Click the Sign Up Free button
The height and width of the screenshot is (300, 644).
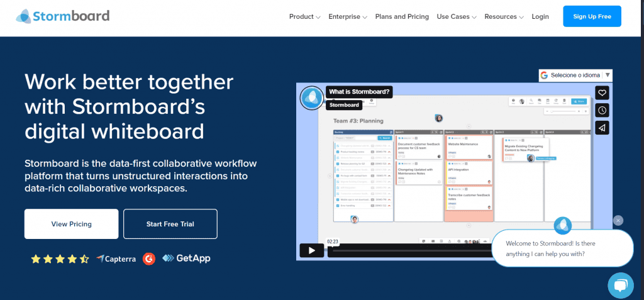(x=592, y=17)
